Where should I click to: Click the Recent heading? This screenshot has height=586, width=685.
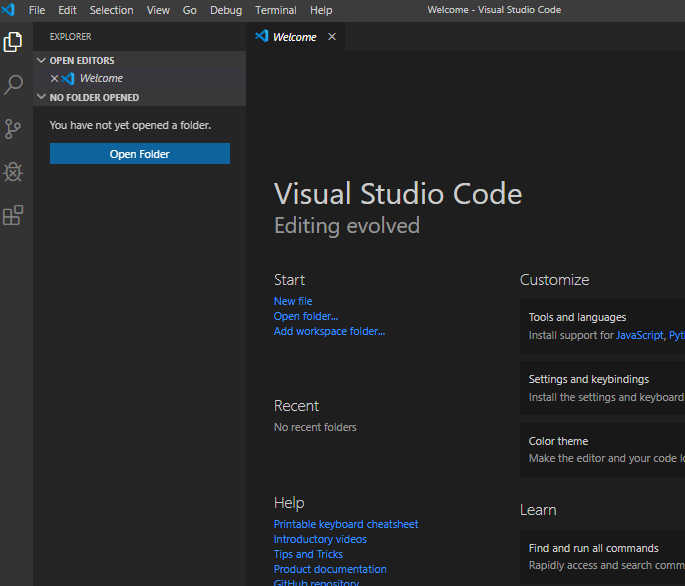[x=296, y=406]
